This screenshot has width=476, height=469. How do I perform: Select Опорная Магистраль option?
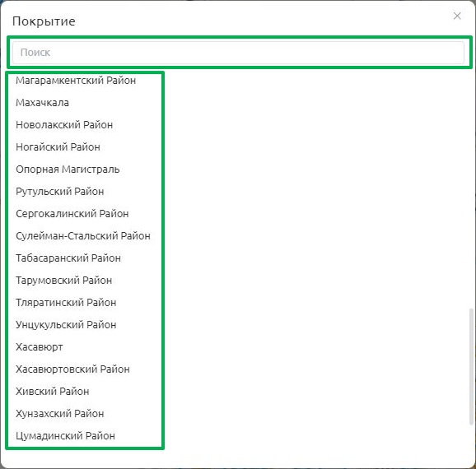pyautogui.click(x=68, y=169)
